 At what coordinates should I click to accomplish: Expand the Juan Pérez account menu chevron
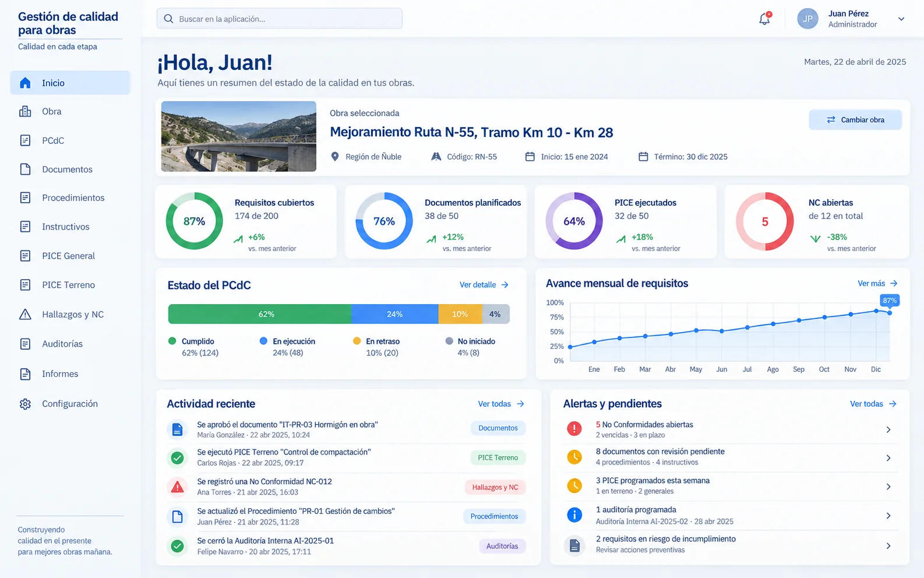coord(901,19)
